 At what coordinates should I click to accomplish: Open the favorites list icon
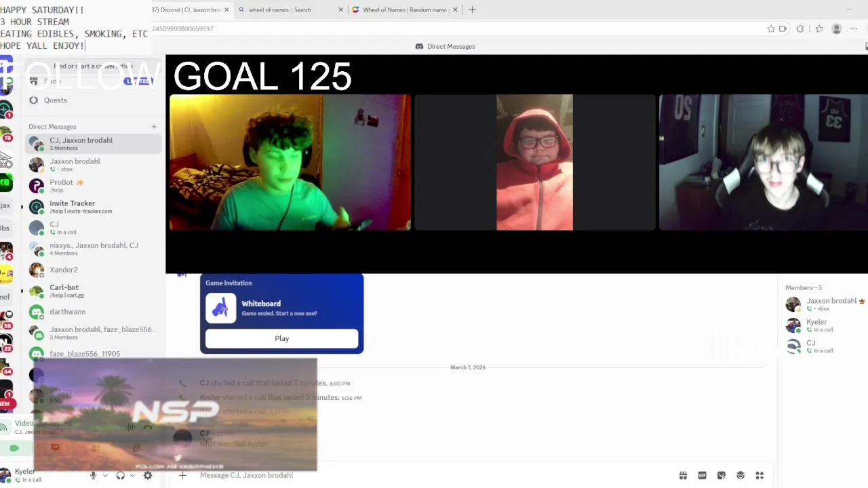pos(819,28)
